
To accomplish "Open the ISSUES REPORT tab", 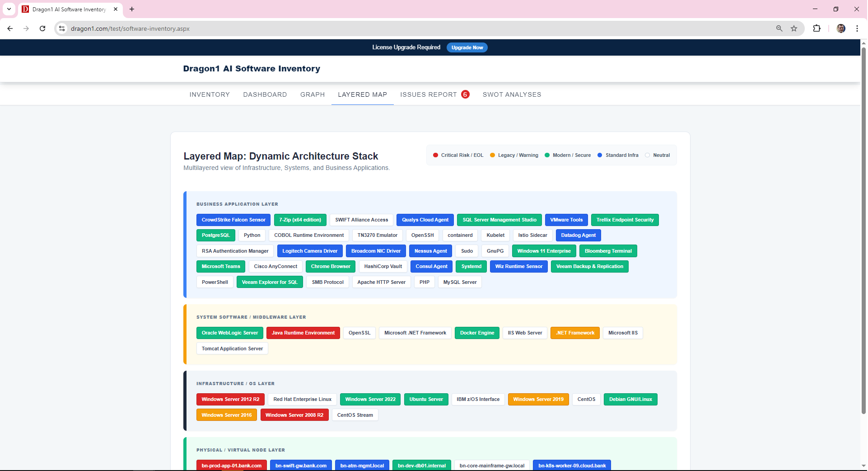I will [x=428, y=94].
